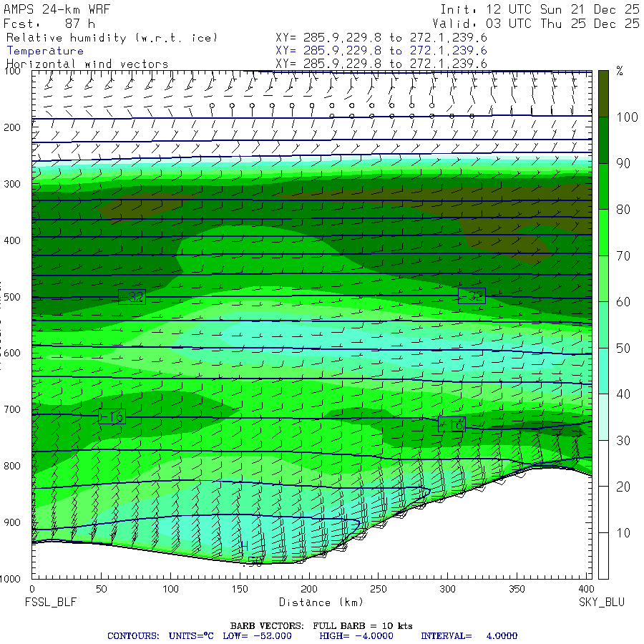Viewport: 644px width, 644px height.
Task: Select the Fcst 87 h forecast hour text
Action: pyautogui.click(x=49, y=24)
